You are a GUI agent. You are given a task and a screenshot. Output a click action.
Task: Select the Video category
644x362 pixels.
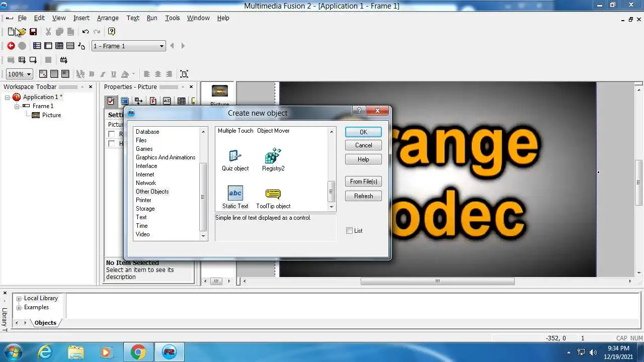tap(142, 234)
